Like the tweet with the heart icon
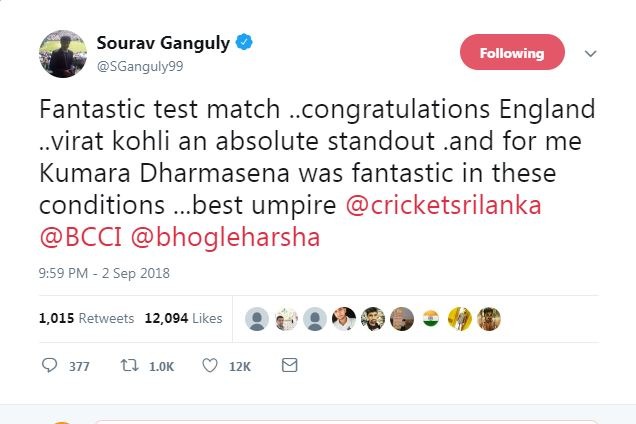The height and width of the screenshot is (424, 636). click(x=209, y=366)
